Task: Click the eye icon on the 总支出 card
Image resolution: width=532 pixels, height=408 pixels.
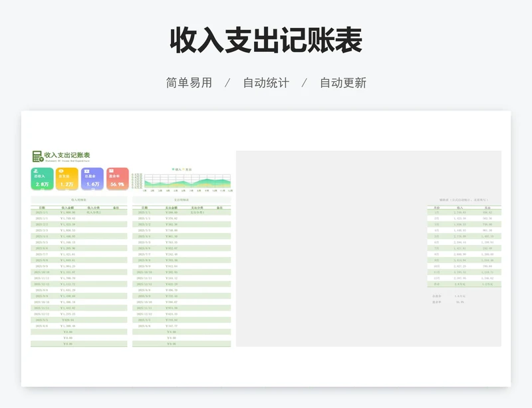Action: pyautogui.click(x=61, y=171)
